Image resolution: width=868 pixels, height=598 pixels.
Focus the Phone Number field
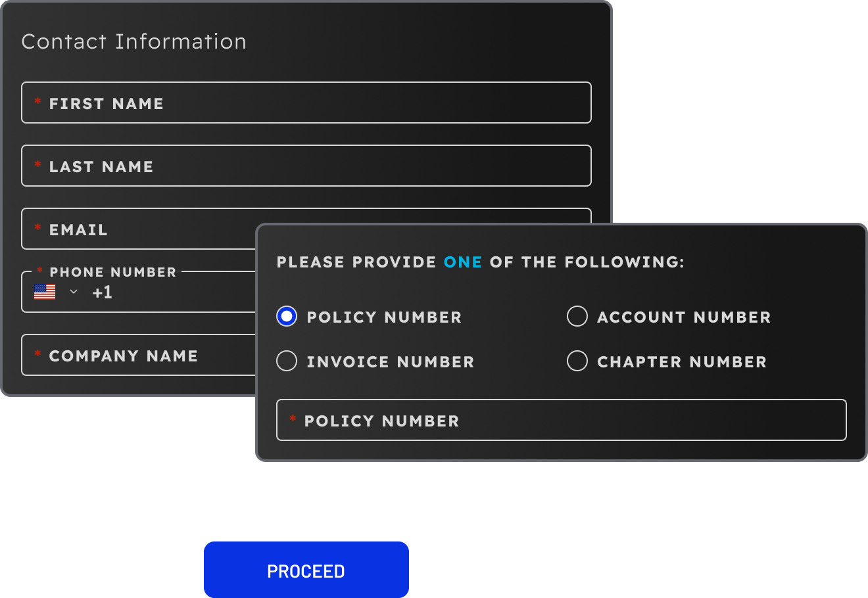pyautogui.click(x=164, y=292)
